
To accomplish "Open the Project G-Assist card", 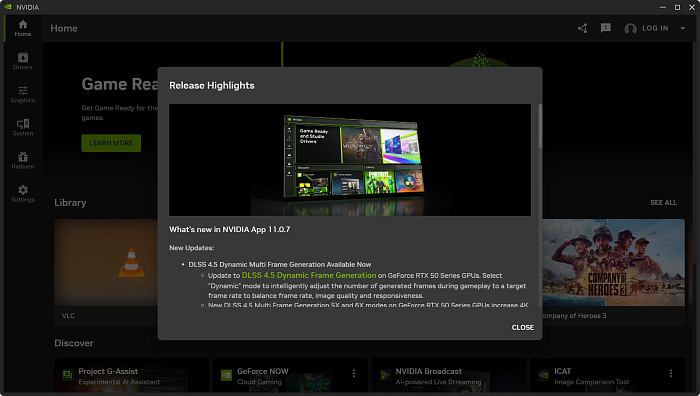I will [x=131, y=375].
